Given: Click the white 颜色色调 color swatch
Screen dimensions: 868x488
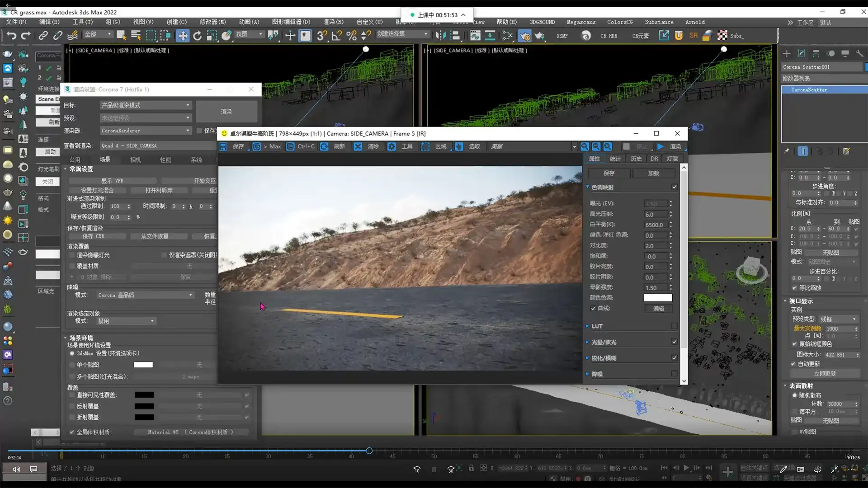Looking at the screenshot, I should (658, 298).
